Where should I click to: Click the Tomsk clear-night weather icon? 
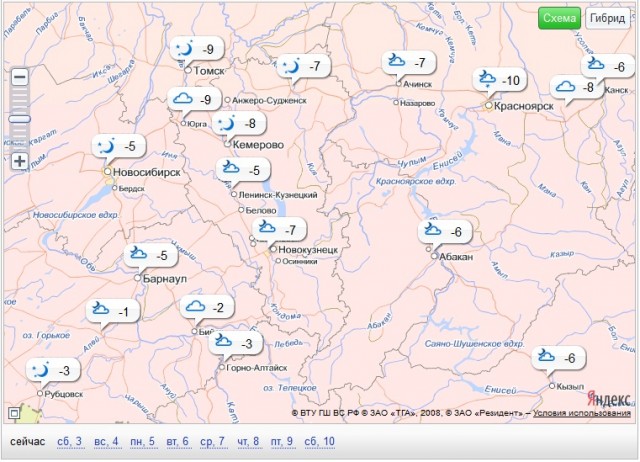tap(183, 50)
